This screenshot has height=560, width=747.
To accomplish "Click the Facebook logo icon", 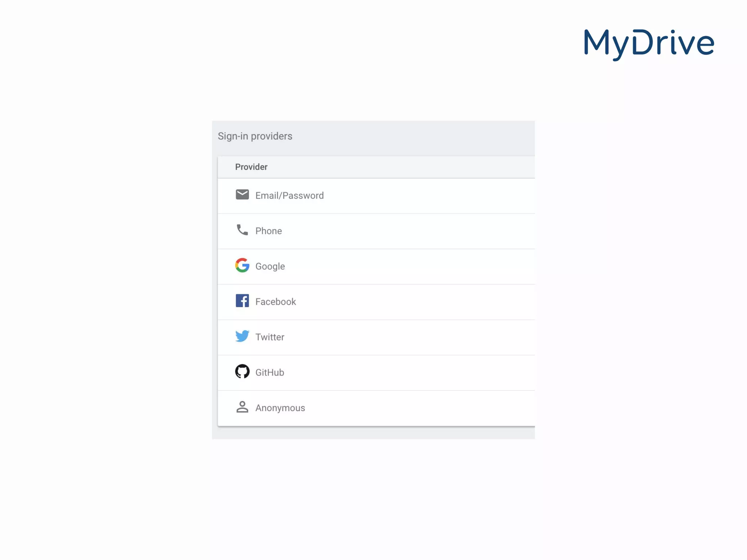I will tap(242, 301).
